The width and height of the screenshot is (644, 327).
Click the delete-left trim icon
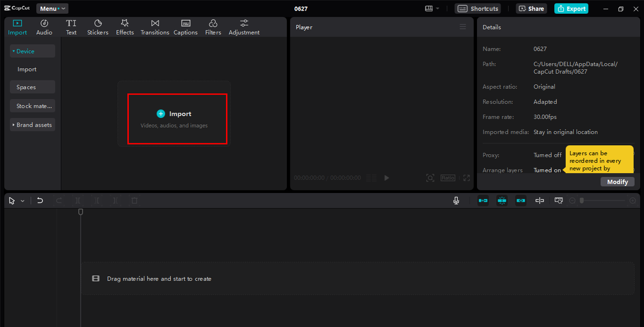(x=97, y=201)
